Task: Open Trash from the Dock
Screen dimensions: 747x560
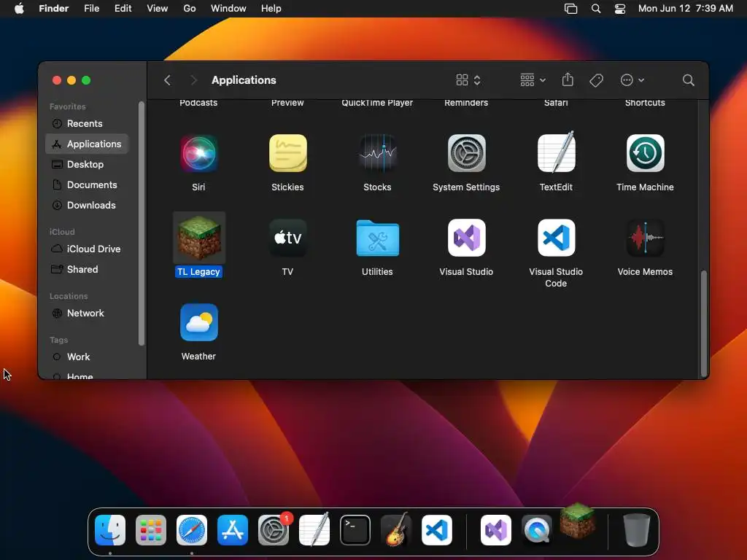Action: [636, 530]
